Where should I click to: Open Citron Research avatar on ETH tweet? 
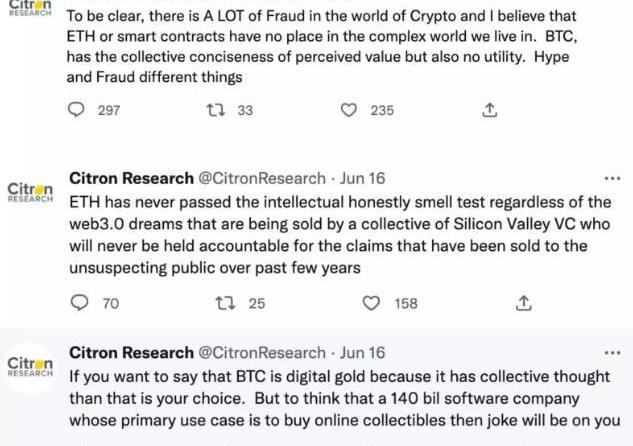tap(30, 192)
